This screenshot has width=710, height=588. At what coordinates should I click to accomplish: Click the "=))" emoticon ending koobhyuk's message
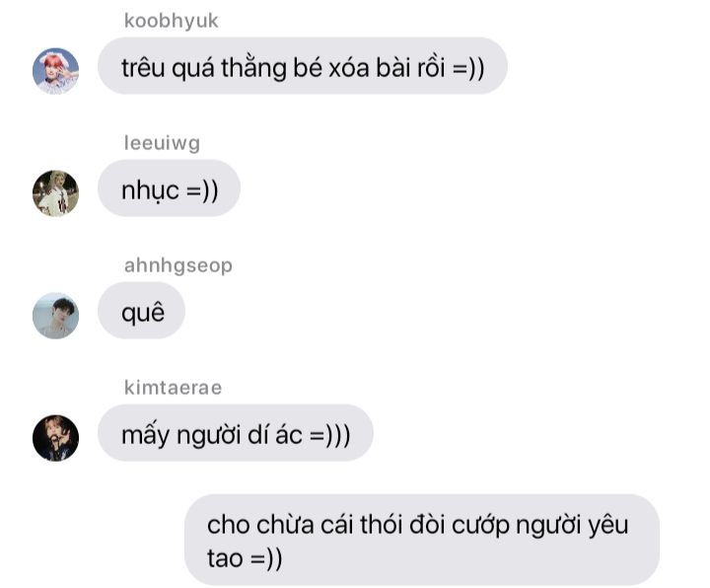tap(468, 68)
